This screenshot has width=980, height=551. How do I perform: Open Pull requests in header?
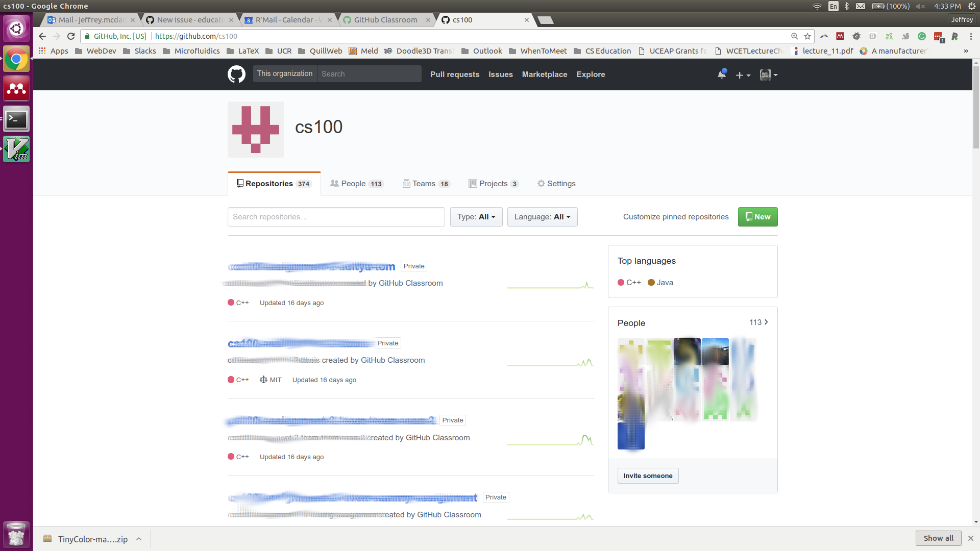click(455, 74)
